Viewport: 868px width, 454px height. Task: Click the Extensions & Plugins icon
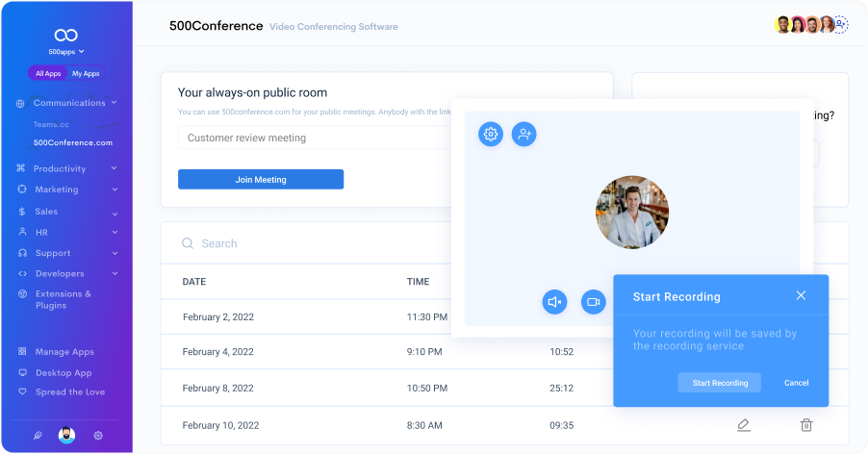(23, 294)
